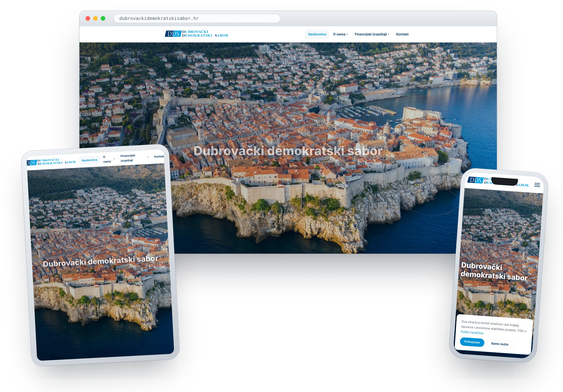563x392 pixels.
Task: Open the Politici kolačića link on the phone
Action: click(472, 332)
